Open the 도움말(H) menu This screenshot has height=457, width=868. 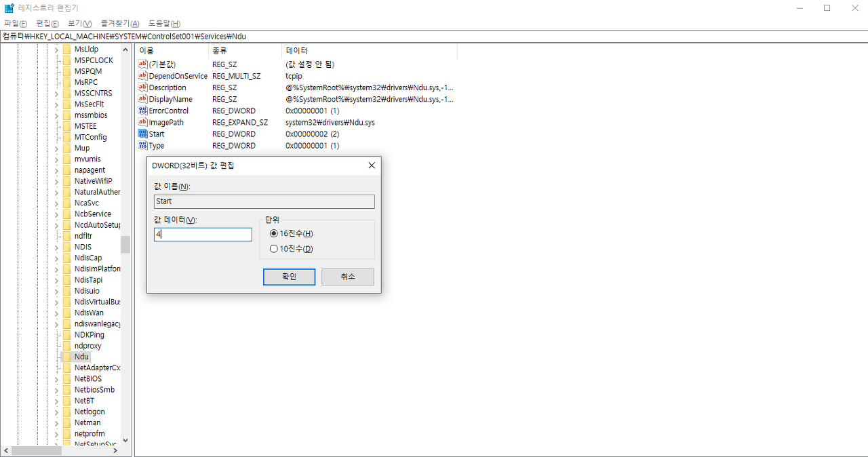point(164,24)
